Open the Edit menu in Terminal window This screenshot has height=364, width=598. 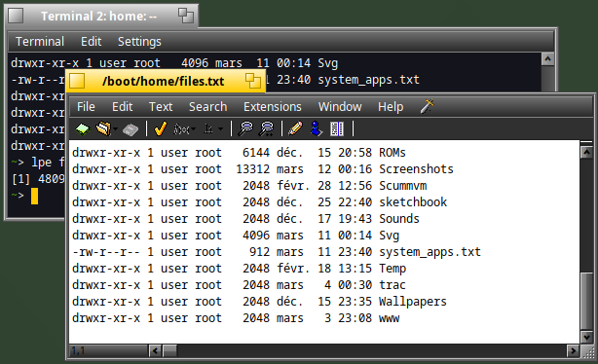click(92, 41)
